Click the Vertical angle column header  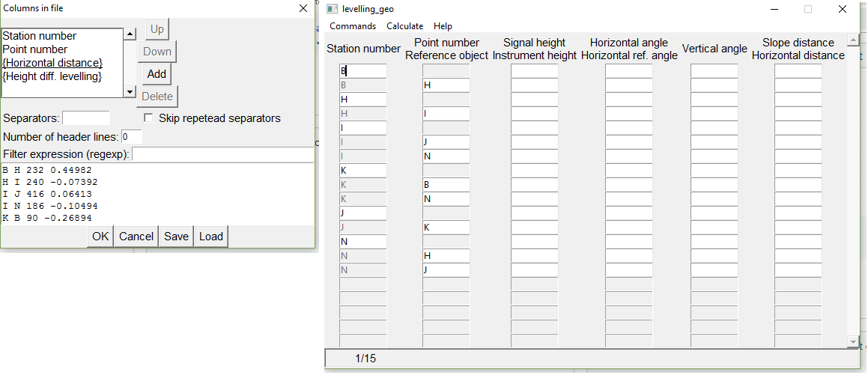pyautogui.click(x=714, y=49)
